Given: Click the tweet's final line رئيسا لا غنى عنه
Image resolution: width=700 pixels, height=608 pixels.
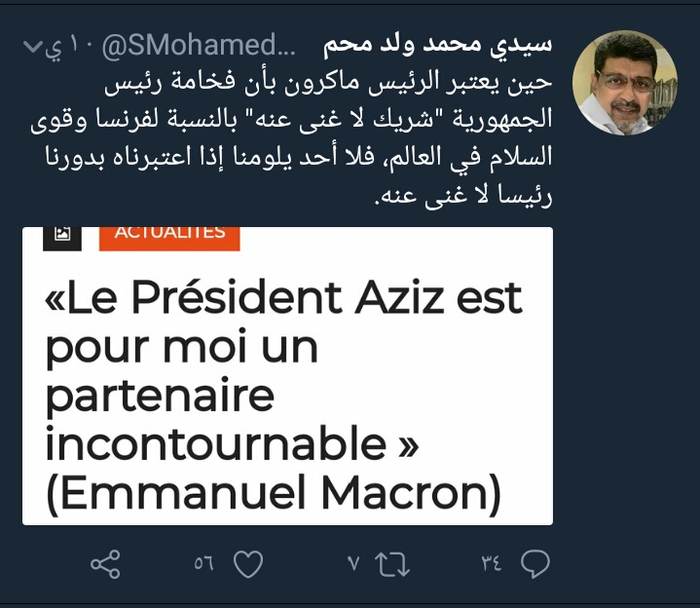Looking at the screenshot, I should click(463, 196).
